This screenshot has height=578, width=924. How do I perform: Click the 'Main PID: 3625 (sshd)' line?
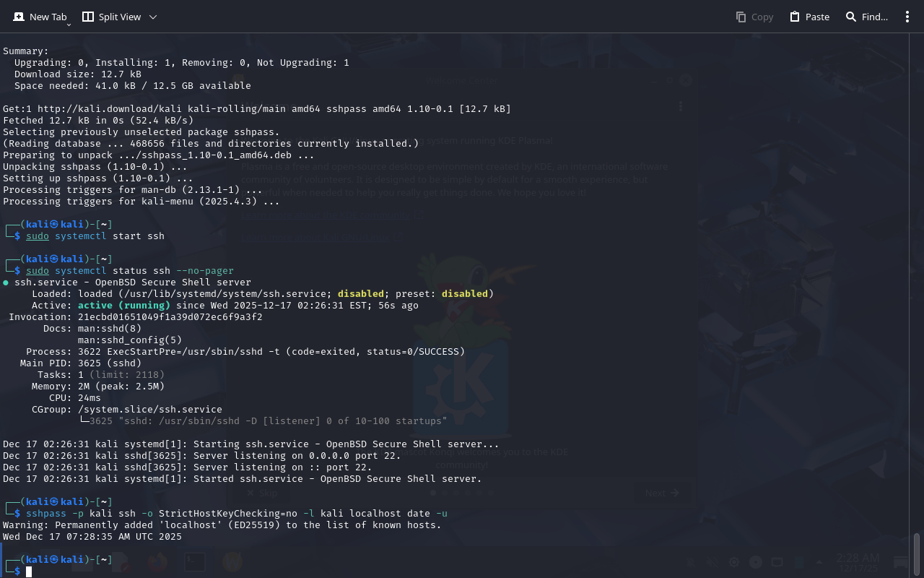click(81, 363)
